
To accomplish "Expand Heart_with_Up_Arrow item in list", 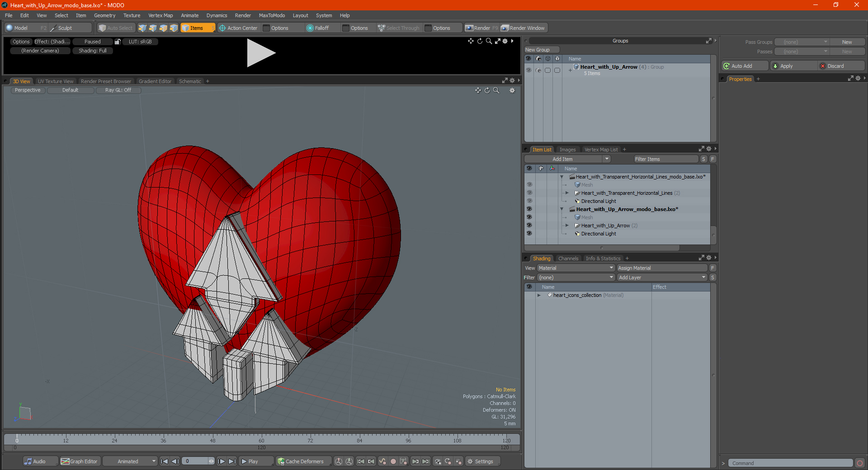I will (567, 226).
